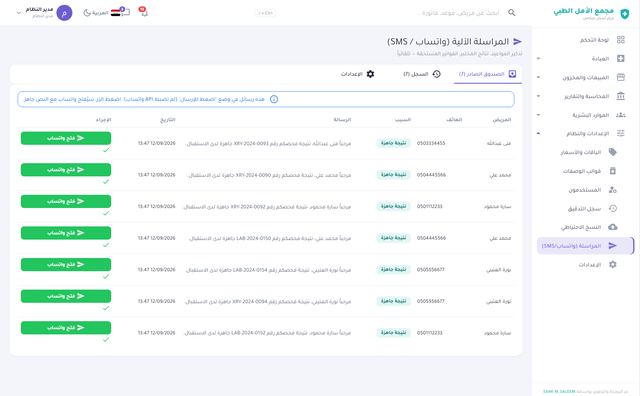
Task: Click فتح واتساب for LAB-2024-0150 row
Action: point(66,233)
